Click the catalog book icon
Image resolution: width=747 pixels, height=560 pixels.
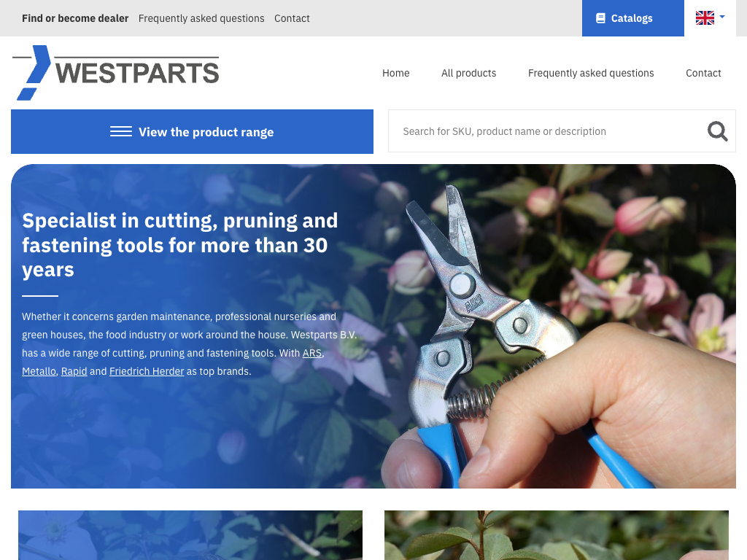click(x=600, y=18)
